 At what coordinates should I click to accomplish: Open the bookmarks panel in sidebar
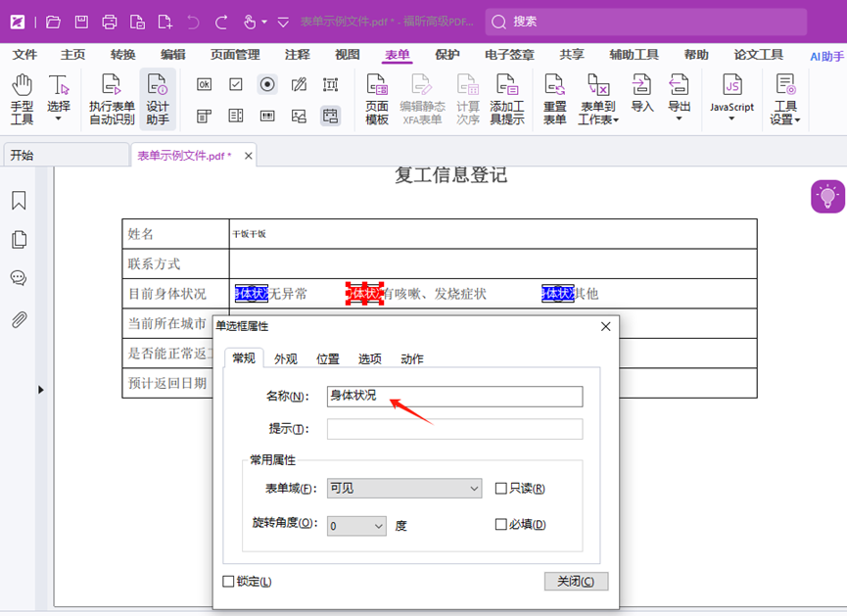point(19,201)
